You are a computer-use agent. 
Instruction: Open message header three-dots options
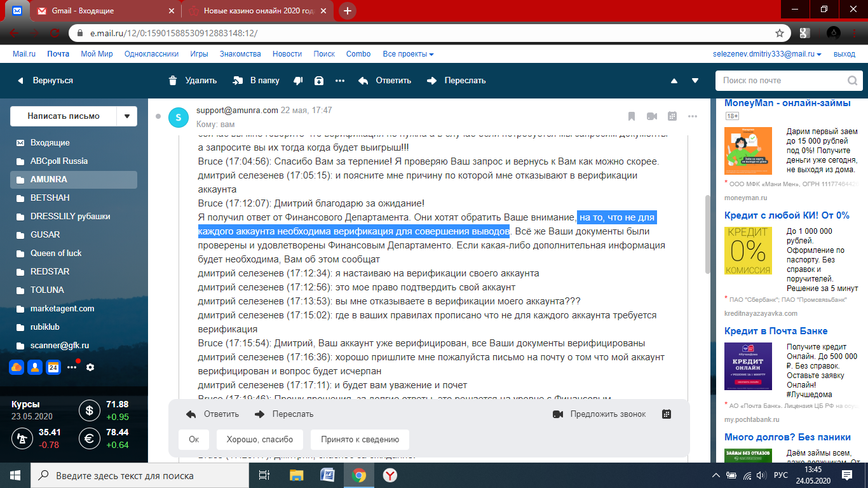click(x=693, y=116)
